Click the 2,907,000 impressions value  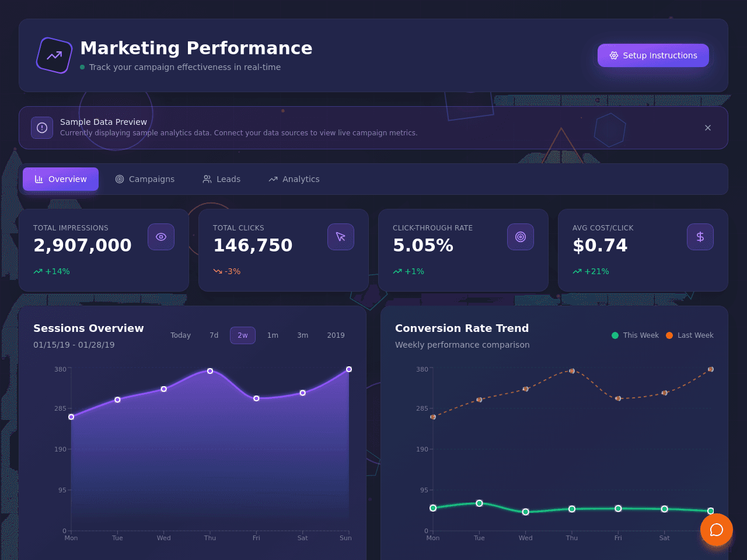coord(82,246)
